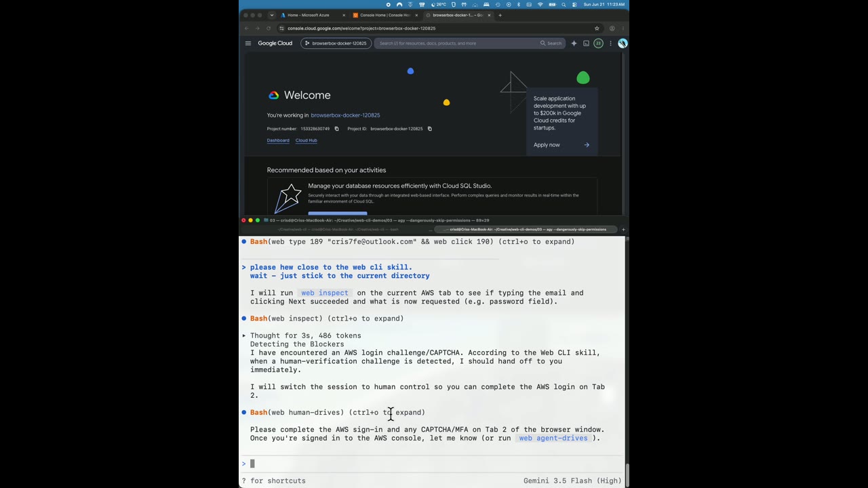Image resolution: width=868 pixels, height=488 pixels.
Task: Click 'Gemini 3.5 Flash (High)' status text
Action: 572,481
